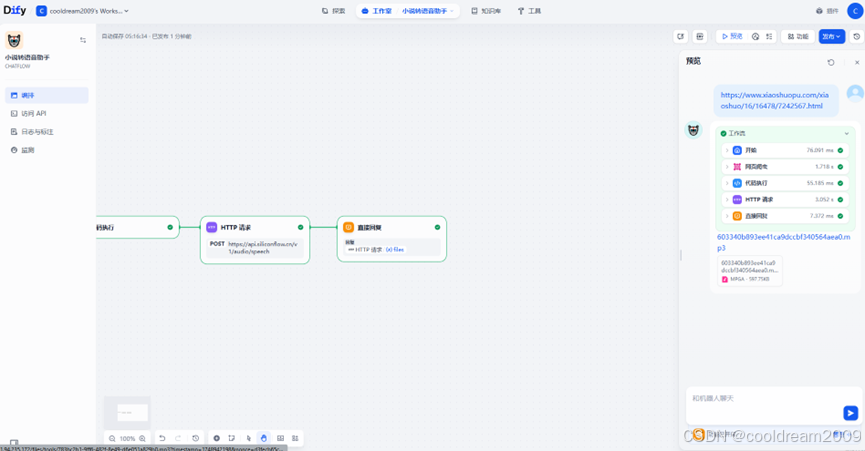Viewport: 865px width, 451px height.
Task: Select the HTTP 请求 node on canvas
Action: pos(255,240)
